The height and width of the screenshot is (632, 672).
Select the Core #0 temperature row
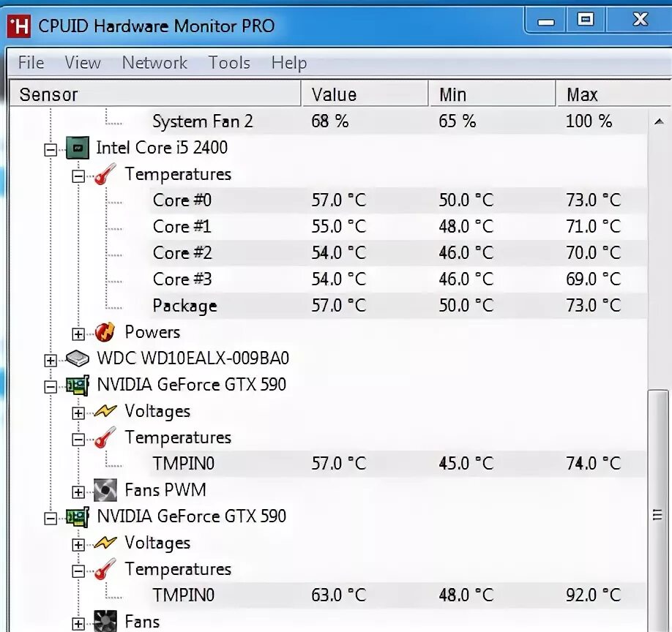398,200
